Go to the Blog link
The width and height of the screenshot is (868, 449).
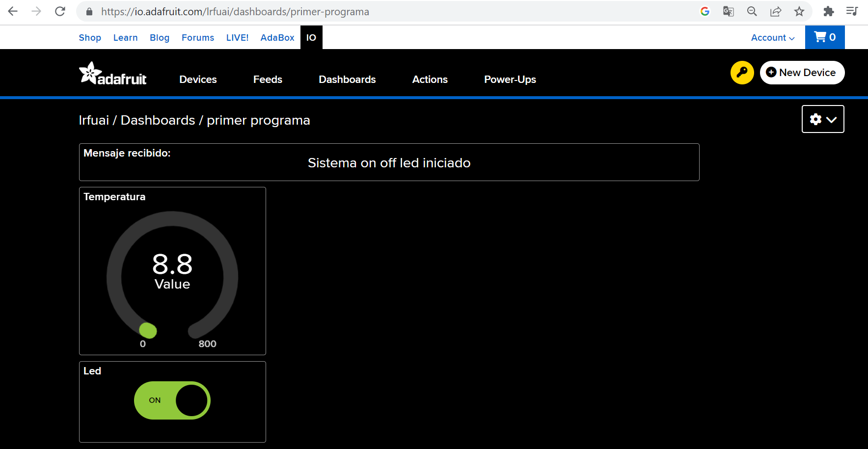click(160, 38)
